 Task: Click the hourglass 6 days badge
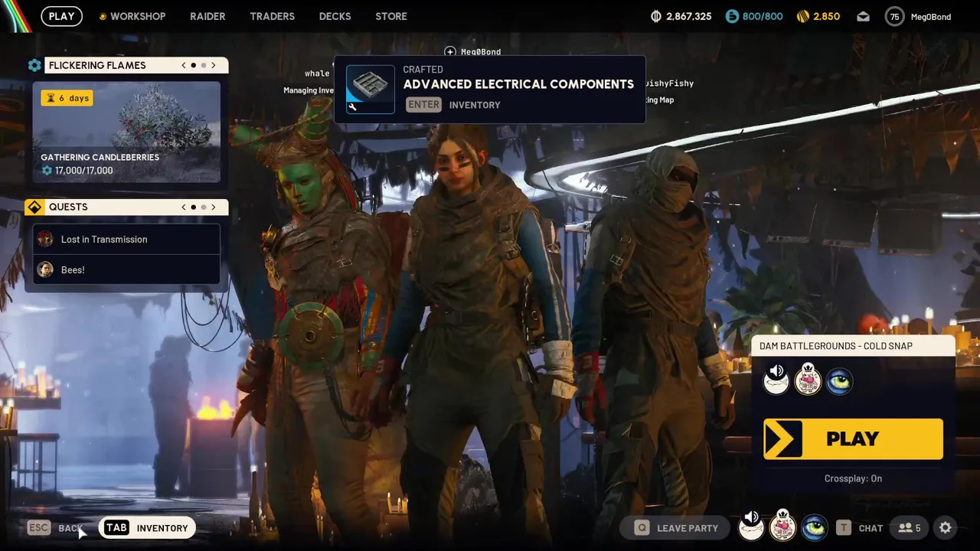[x=67, y=98]
